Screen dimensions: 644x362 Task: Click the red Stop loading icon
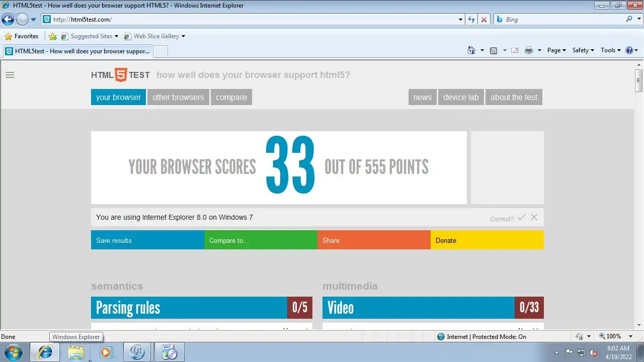click(484, 20)
